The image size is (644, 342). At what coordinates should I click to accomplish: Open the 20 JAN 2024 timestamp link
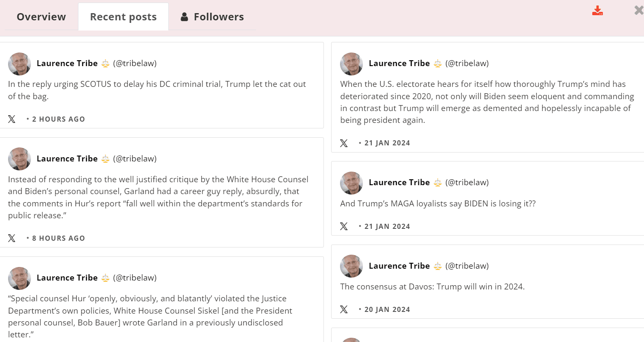(x=387, y=309)
